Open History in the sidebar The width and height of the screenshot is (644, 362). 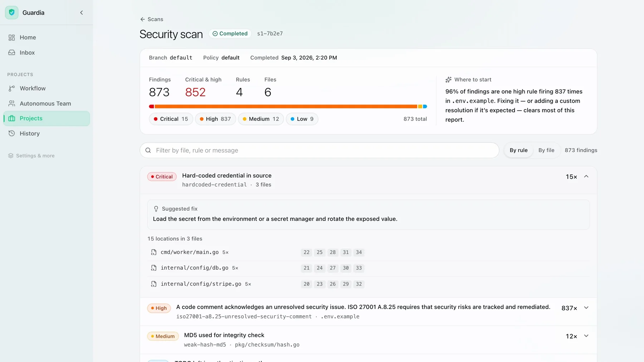47,133
